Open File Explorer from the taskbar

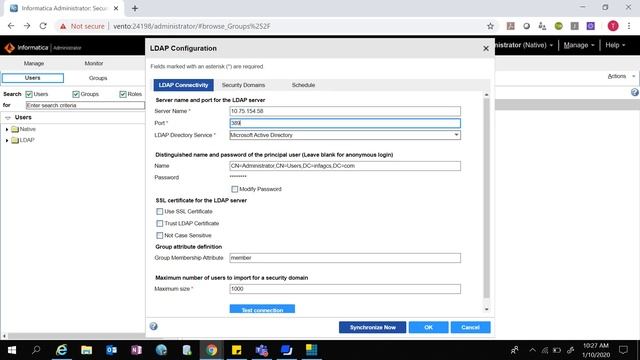pyautogui.click(x=86, y=350)
